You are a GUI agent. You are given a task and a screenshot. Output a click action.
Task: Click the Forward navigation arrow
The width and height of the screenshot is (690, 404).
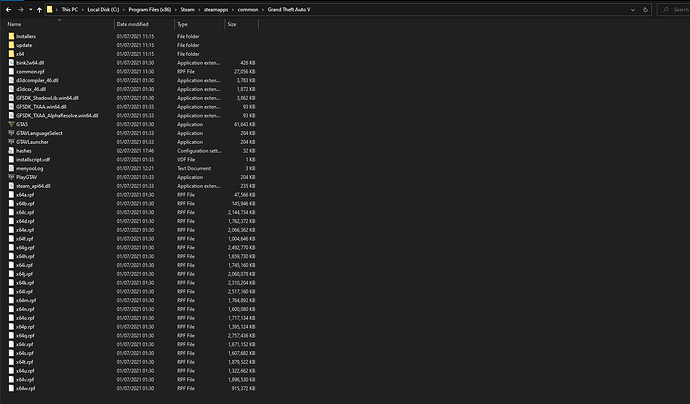coord(21,8)
